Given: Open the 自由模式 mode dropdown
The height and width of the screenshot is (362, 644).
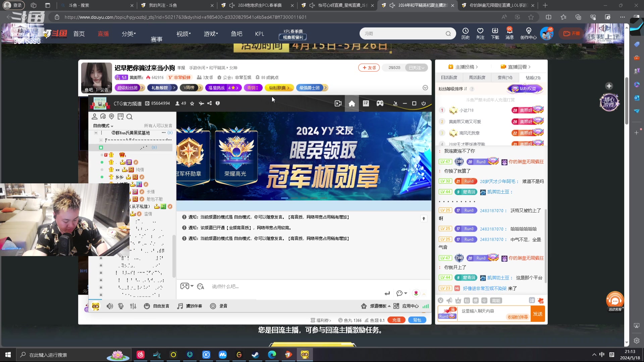Looking at the screenshot, I should pyautogui.click(x=102, y=125).
